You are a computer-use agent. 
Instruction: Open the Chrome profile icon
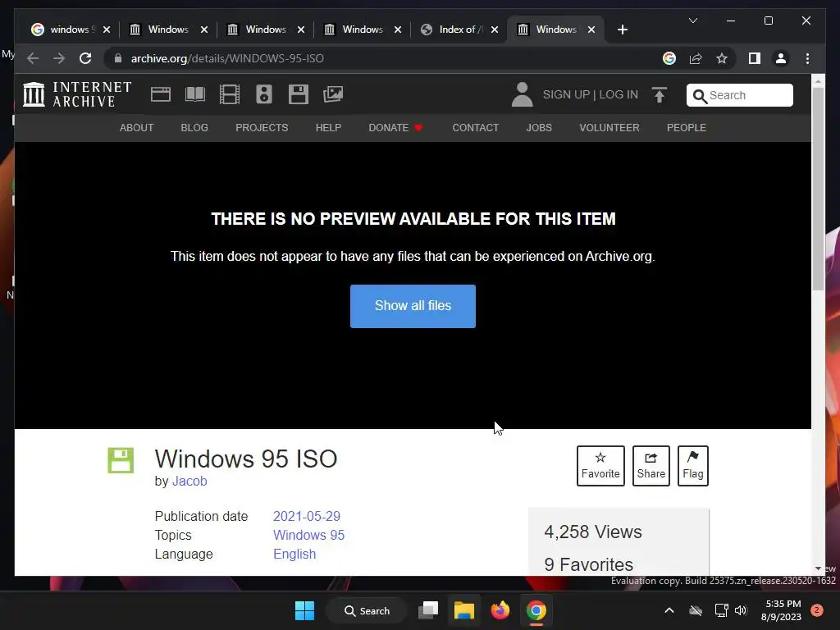[781, 58]
